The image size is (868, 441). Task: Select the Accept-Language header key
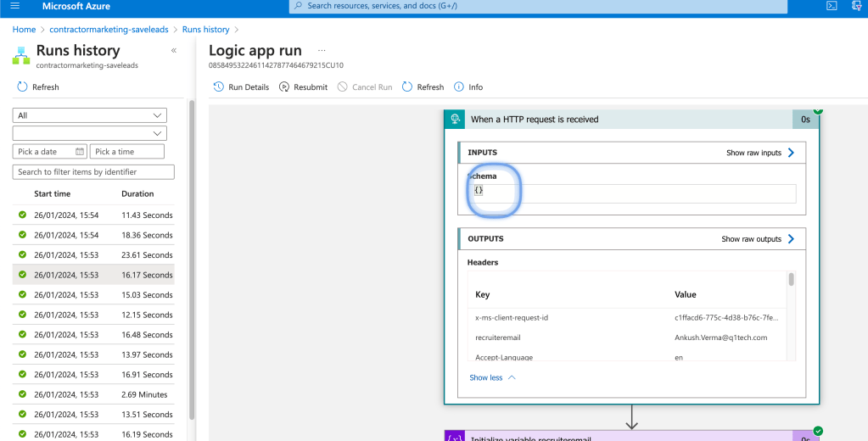(504, 357)
